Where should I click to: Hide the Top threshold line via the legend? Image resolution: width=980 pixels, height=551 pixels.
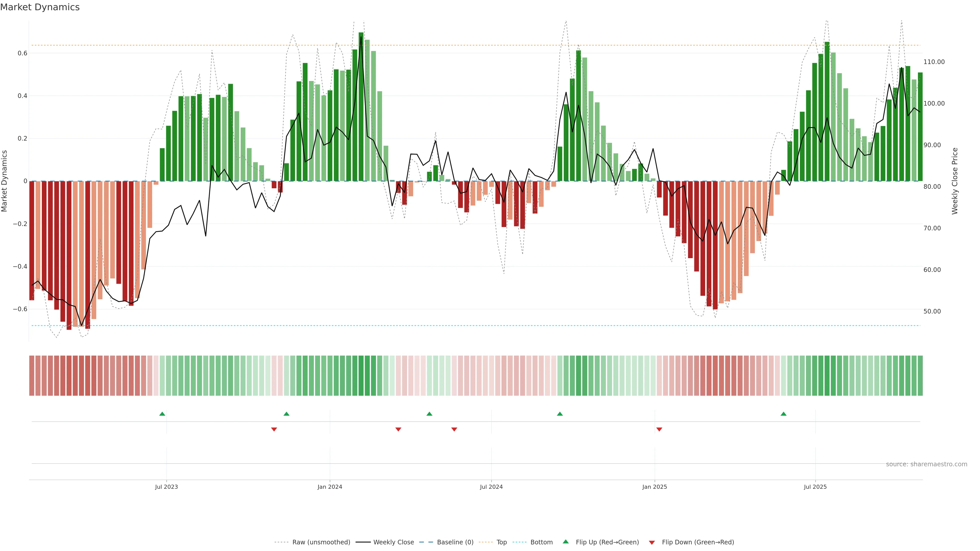501,542
